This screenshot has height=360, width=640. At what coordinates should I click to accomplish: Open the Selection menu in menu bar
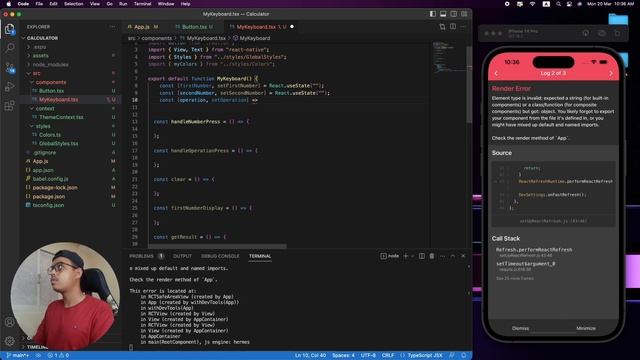click(x=73, y=4)
